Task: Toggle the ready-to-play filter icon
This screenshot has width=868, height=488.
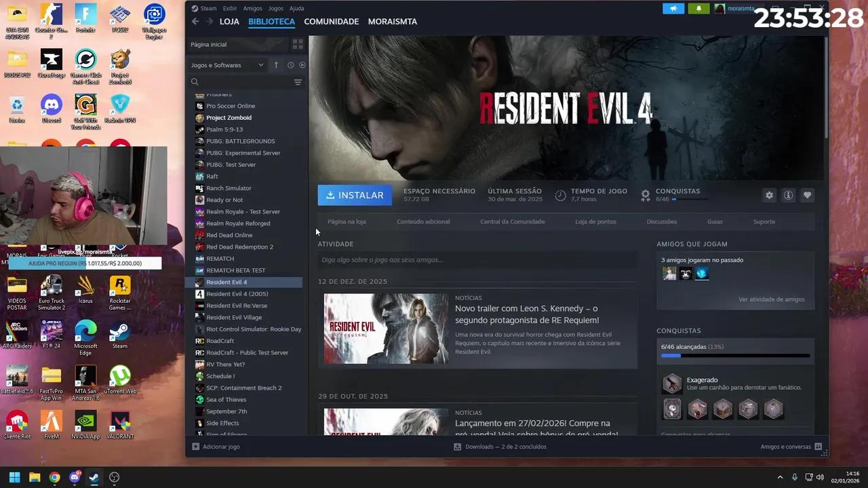Action: coord(302,65)
